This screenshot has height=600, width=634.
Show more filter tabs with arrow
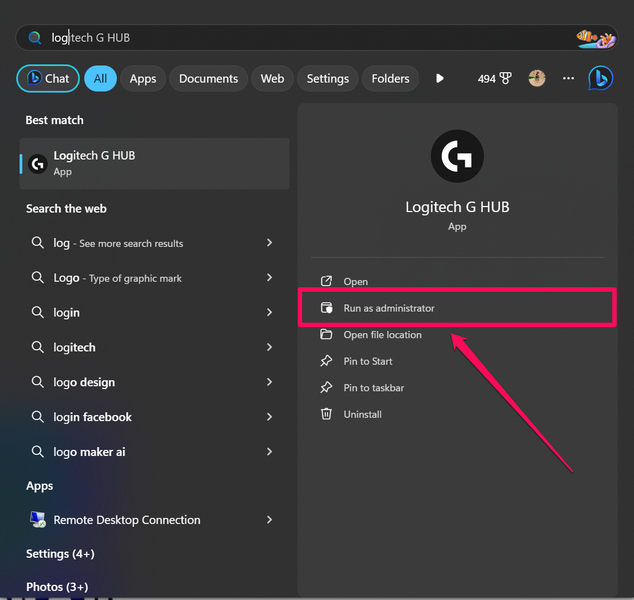click(439, 78)
